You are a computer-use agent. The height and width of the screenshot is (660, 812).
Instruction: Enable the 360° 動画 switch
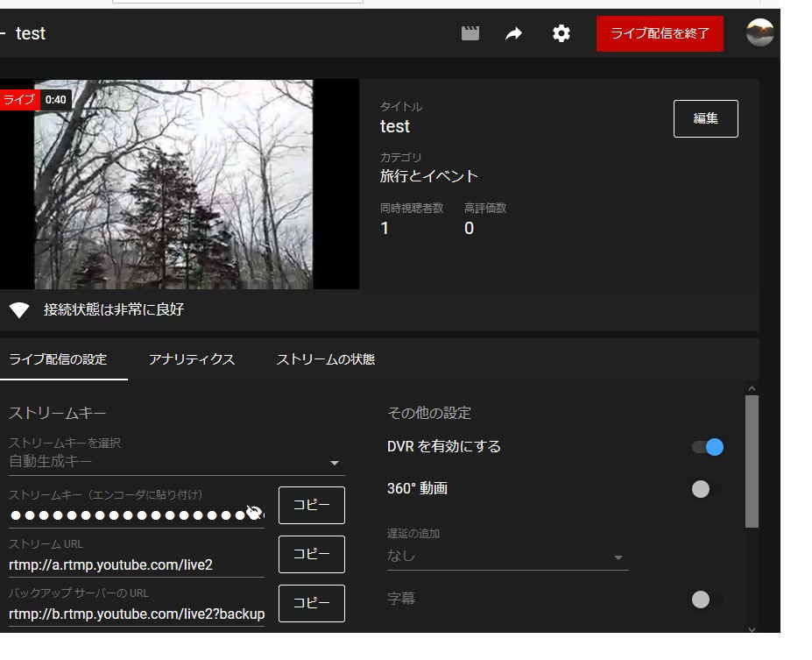[708, 488]
